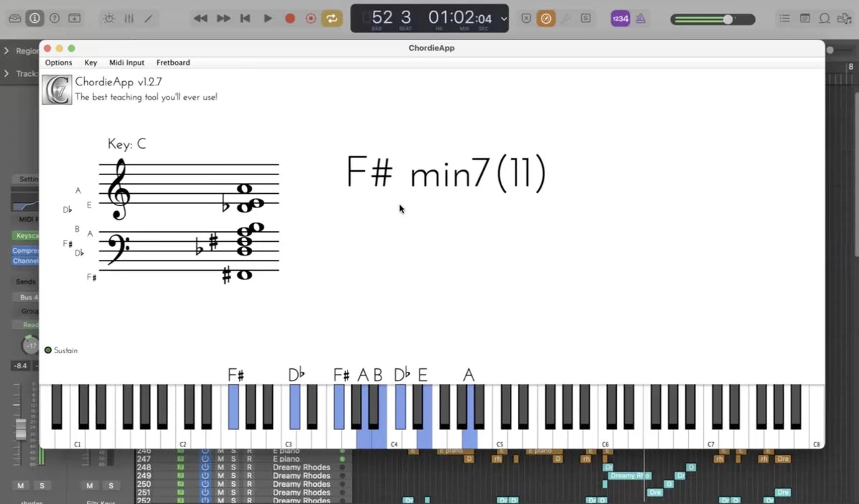Toggle the Inspector button in Logic toolbar

(x=34, y=18)
